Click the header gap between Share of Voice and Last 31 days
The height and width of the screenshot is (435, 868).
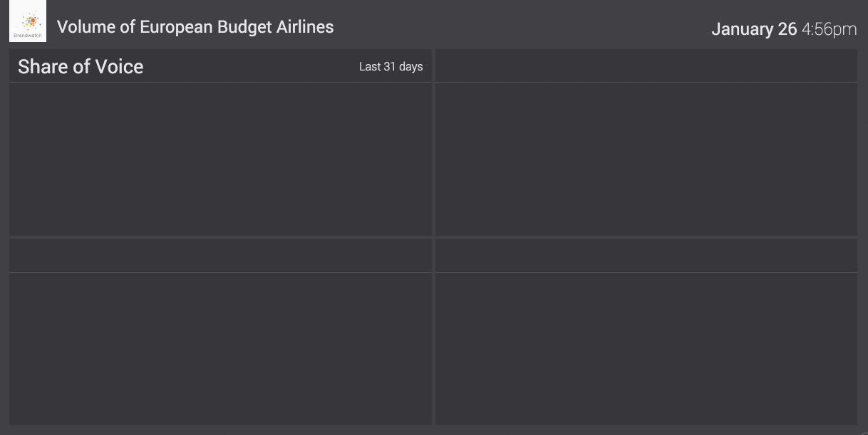249,67
